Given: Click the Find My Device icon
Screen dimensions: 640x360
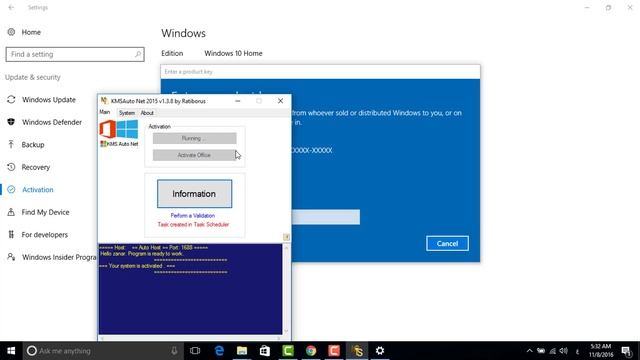Looking at the screenshot, I should tap(11, 212).
